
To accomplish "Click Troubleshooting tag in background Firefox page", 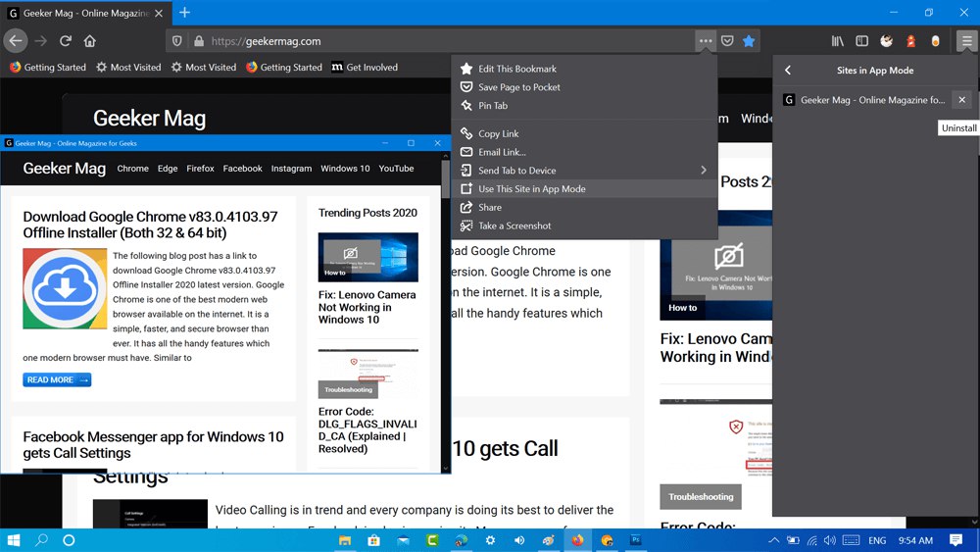I will (x=701, y=496).
